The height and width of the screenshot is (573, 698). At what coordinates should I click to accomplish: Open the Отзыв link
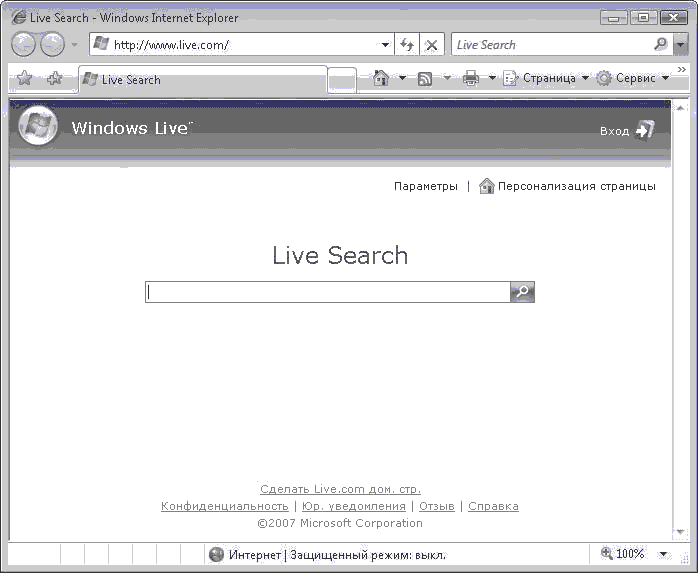click(437, 506)
